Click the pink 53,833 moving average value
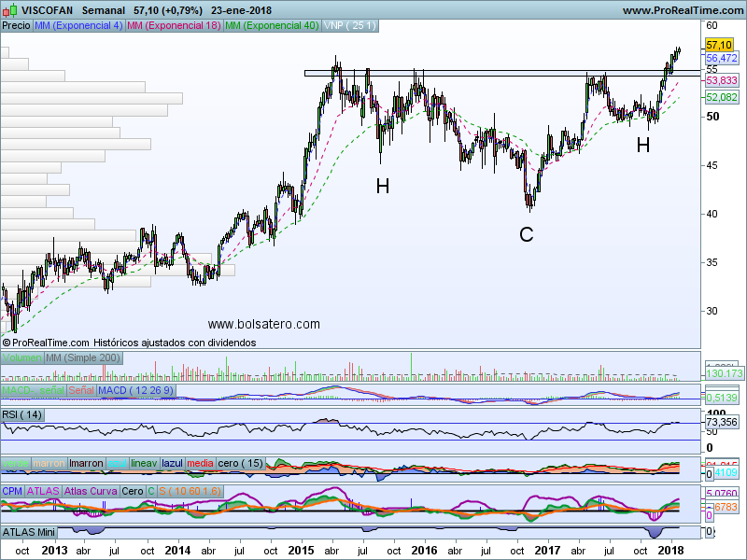The width and height of the screenshot is (747, 560). point(722,81)
